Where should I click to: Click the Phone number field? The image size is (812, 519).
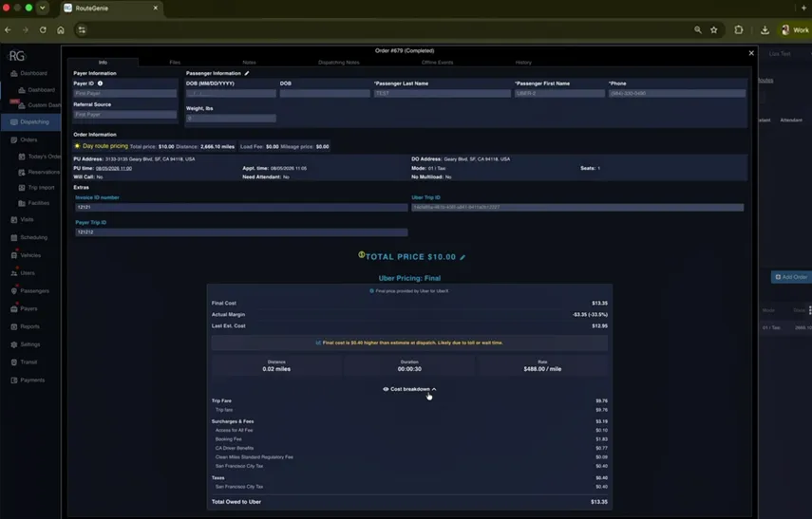(x=677, y=94)
